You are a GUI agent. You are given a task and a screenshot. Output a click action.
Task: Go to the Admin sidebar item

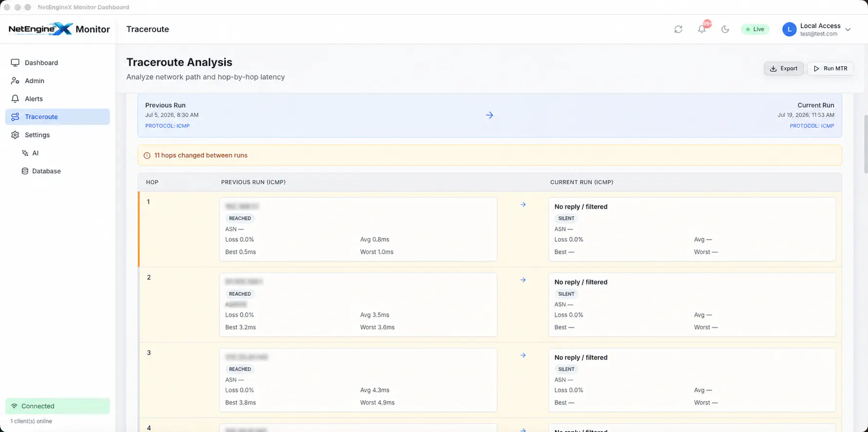[58, 81]
